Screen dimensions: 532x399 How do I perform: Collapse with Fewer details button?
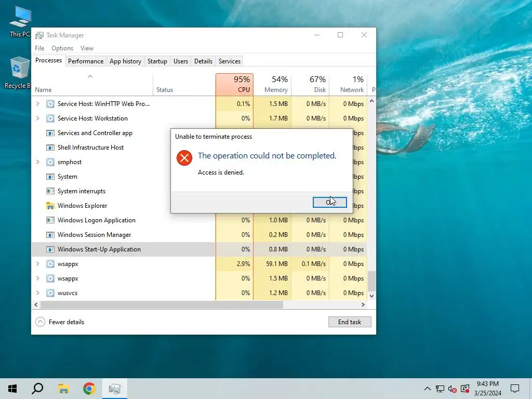coord(60,322)
